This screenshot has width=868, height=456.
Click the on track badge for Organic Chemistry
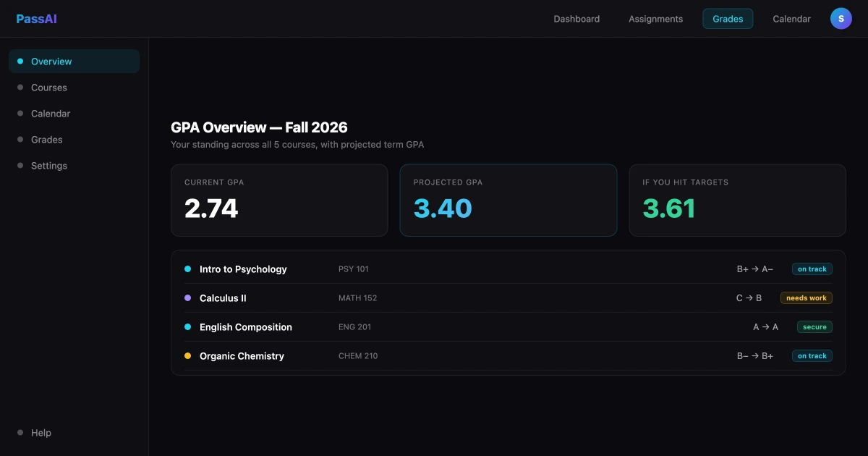812,356
